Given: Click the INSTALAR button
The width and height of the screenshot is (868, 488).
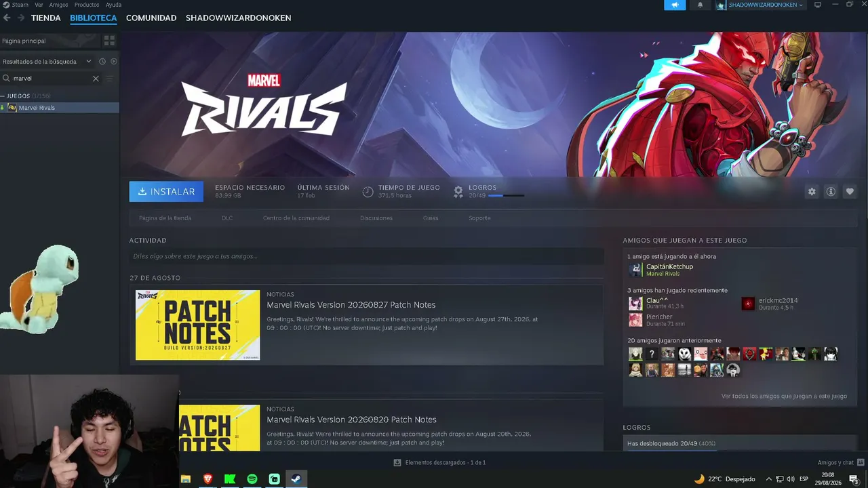Looking at the screenshot, I should (x=166, y=192).
